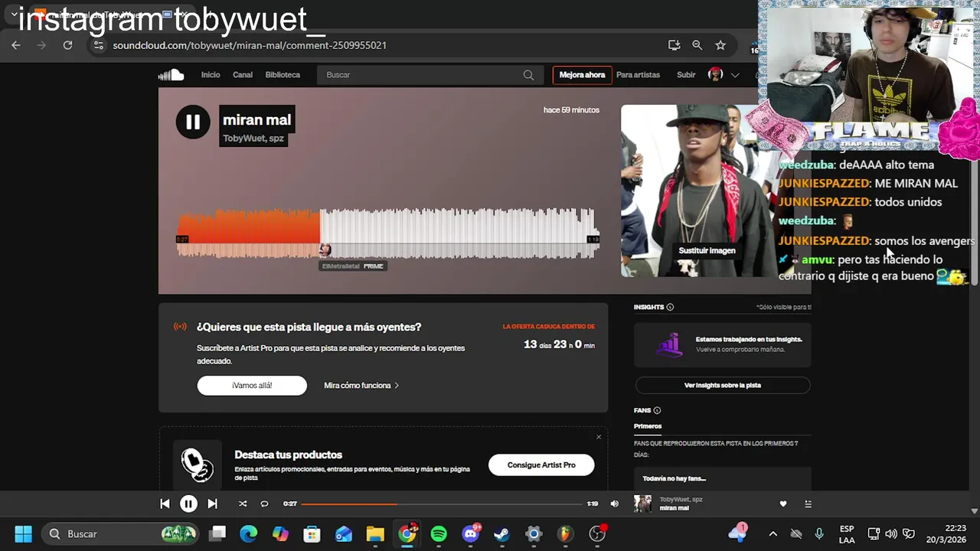Skip to next track in player bar

pos(212,504)
